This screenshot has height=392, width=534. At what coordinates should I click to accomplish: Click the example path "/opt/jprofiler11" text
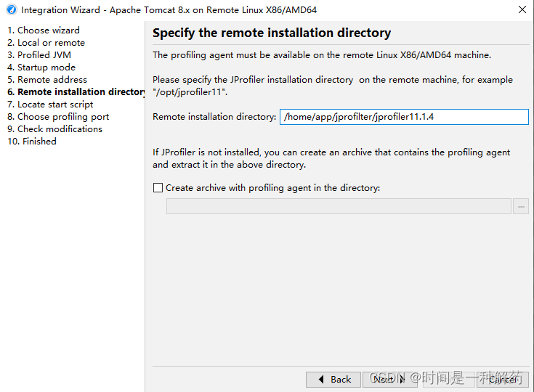(189, 92)
